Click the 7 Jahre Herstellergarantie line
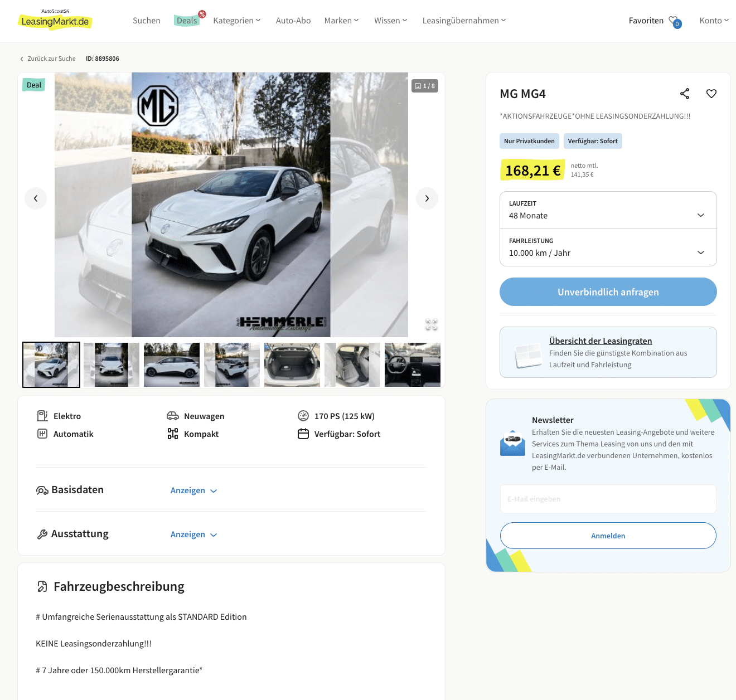This screenshot has width=736, height=700. (119, 670)
